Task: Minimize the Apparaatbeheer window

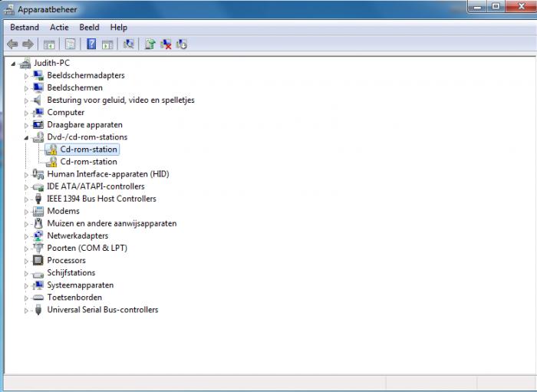Action: (x=478, y=6)
